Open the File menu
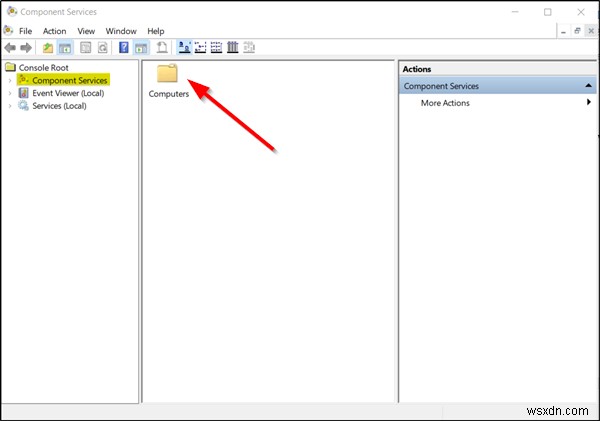 [x=26, y=31]
